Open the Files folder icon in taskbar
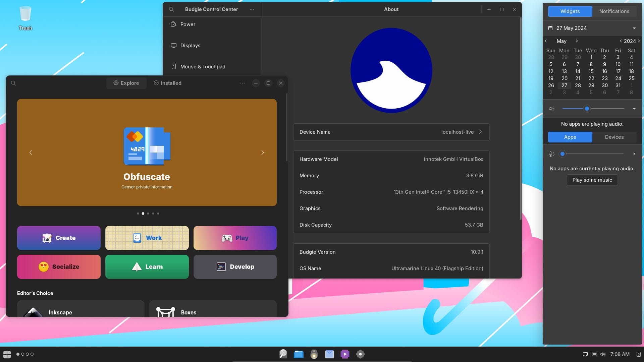644x362 pixels. (299, 354)
